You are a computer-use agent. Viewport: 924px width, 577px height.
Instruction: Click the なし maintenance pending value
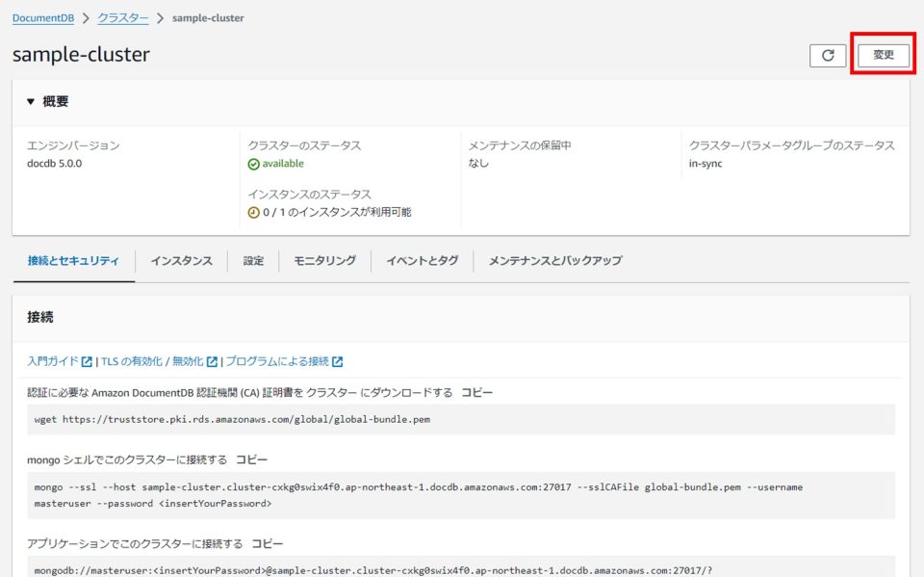click(x=478, y=164)
